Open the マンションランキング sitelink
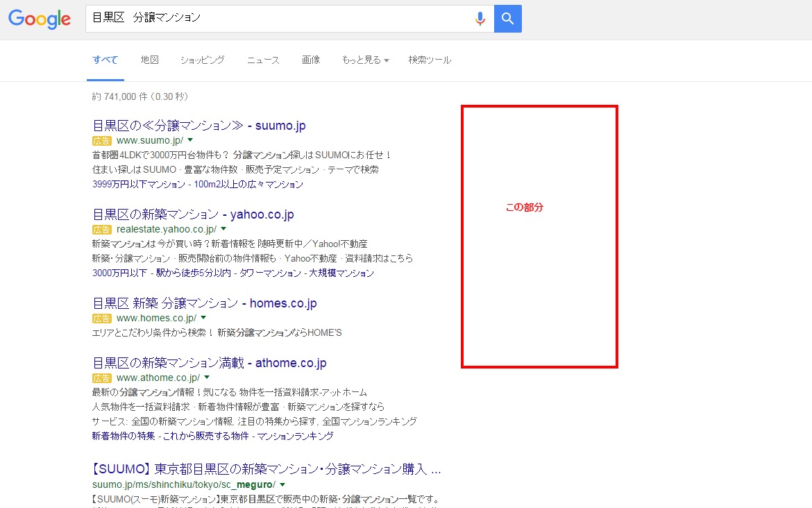 [295, 436]
